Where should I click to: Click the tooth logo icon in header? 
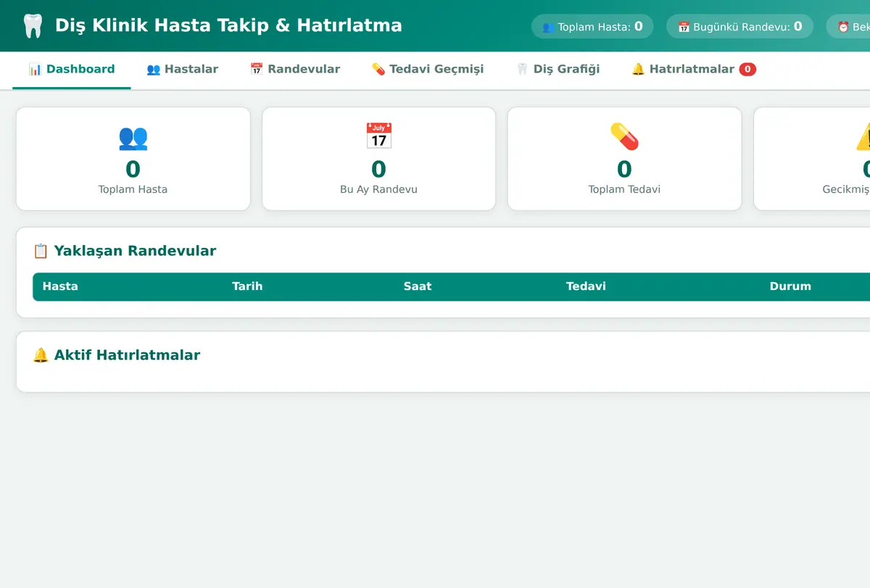click(33, 26)
